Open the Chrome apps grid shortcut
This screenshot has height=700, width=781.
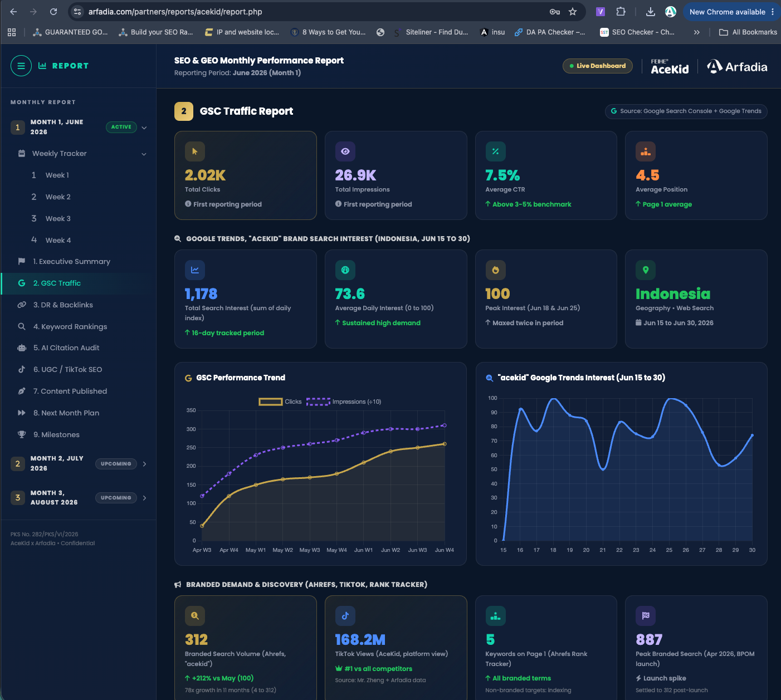[x=12, y=32]
